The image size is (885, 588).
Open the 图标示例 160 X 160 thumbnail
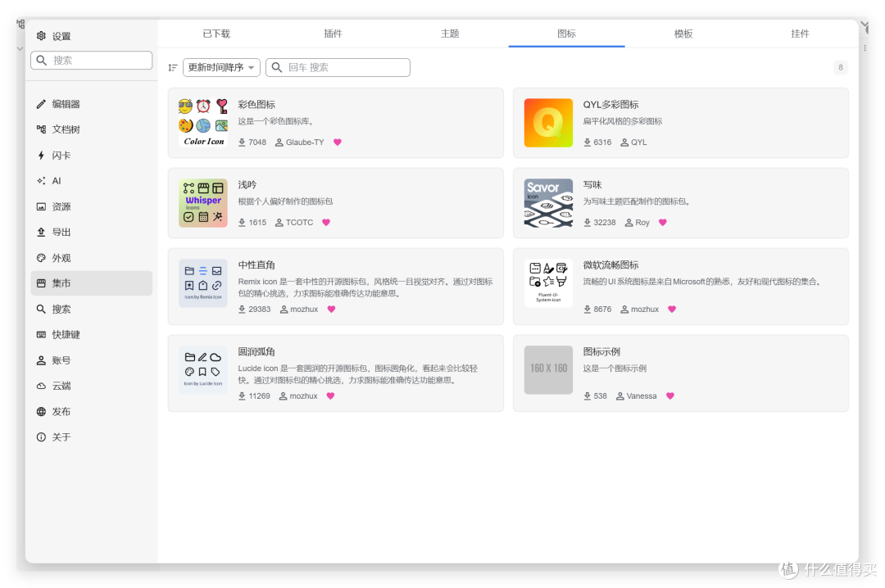tap(548, 370)
